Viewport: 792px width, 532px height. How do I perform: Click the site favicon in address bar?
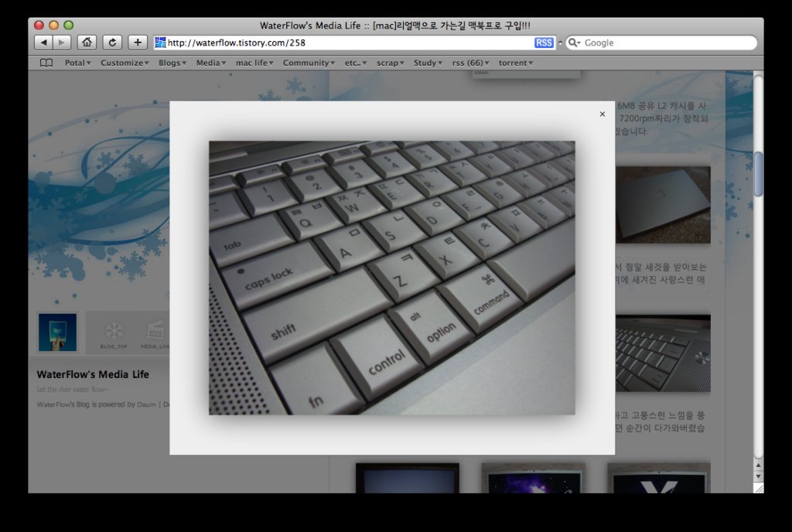pos(160,43)
